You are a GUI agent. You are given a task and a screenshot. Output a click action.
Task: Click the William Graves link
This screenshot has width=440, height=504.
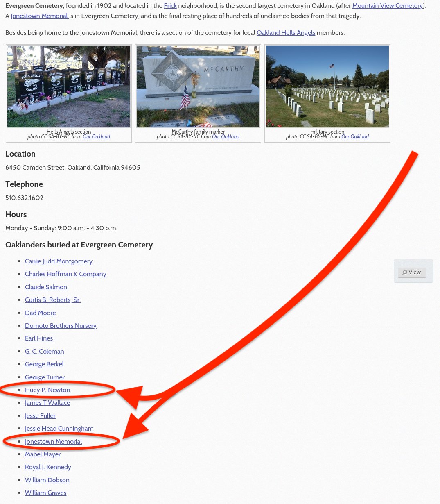coord(45,493)
